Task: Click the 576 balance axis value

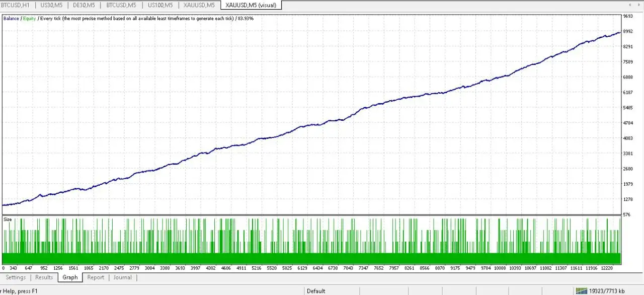Action: click(x=627, y=215)
